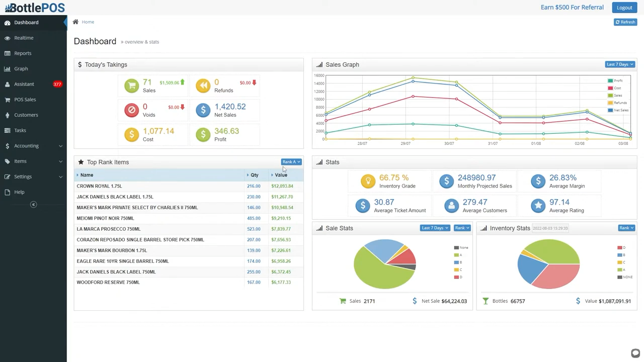Click the green Profit dollar icon
Screen dimensions: 644x362
[x=203, y=134]
